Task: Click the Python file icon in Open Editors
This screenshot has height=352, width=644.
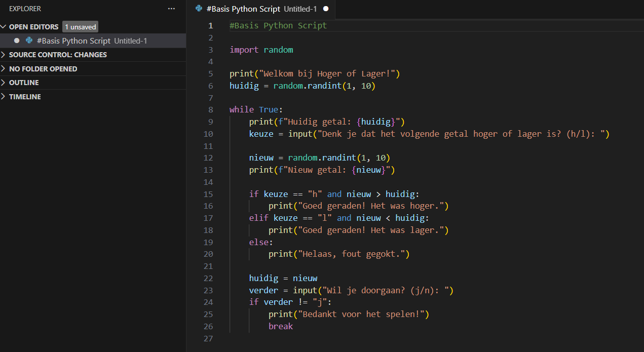Action: pyautogui.click(x=29, y=41)
